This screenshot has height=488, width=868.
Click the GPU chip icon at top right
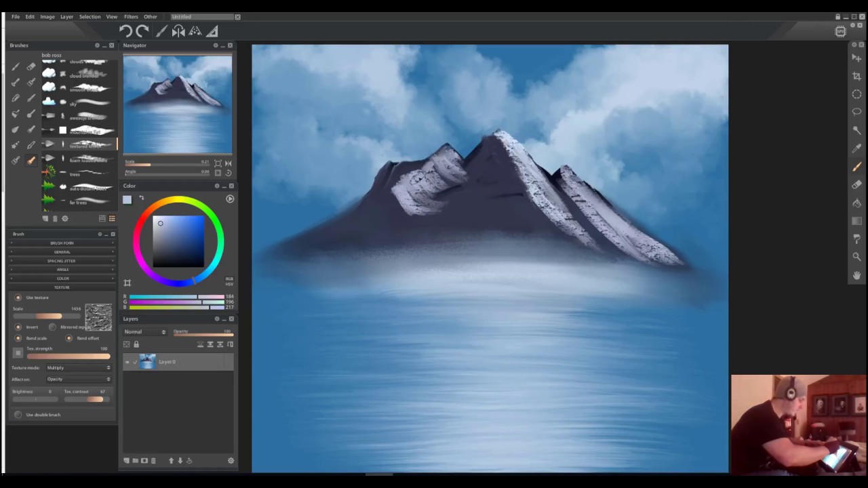(840, 31)
